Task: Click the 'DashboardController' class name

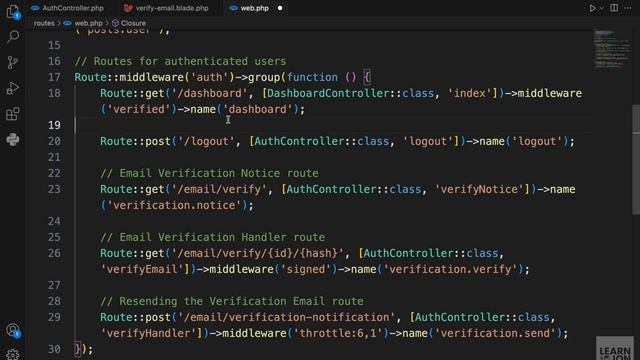Action: pyautogui.click(x=328, y=93)
